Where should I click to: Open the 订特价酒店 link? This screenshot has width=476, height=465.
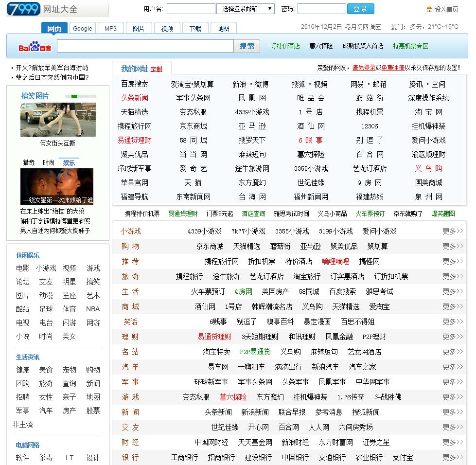coord(285,46)
